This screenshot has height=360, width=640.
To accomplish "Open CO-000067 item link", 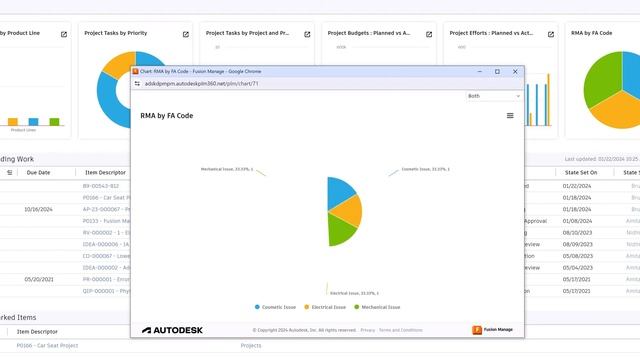I will click(x=107, y=256).
